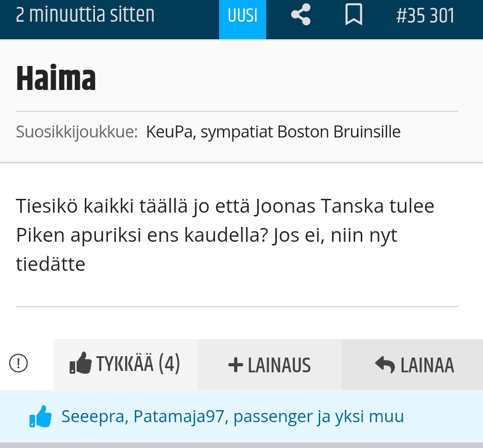The image size is (483, 448).
Task: Toggle multi-quote with the LAINAUS button
Action: [270, 365]
